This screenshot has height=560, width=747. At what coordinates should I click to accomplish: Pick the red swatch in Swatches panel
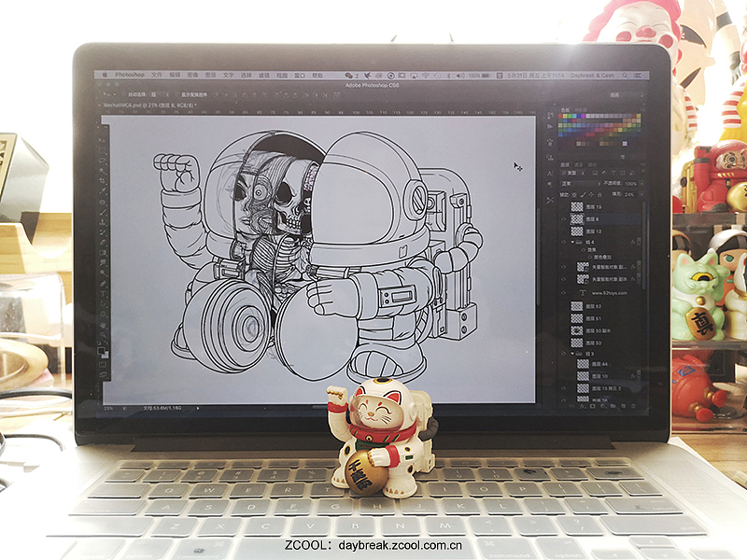click(x=560, y=116)
